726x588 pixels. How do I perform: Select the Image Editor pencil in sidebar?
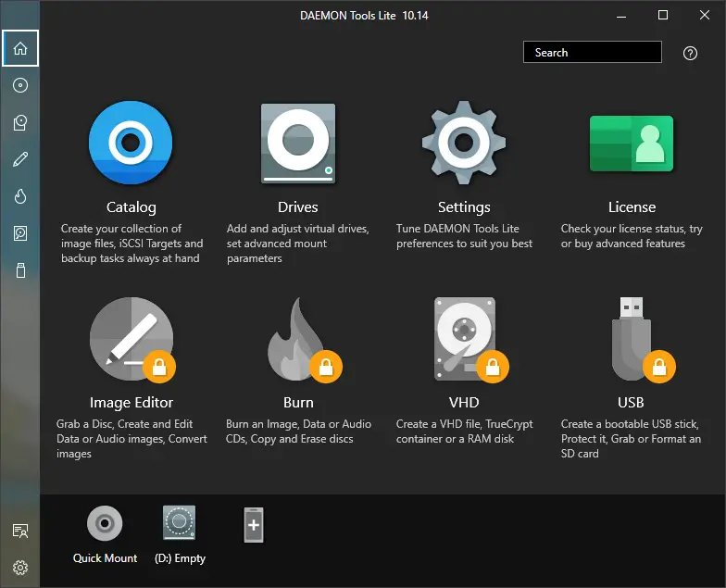tap(20, 159)
